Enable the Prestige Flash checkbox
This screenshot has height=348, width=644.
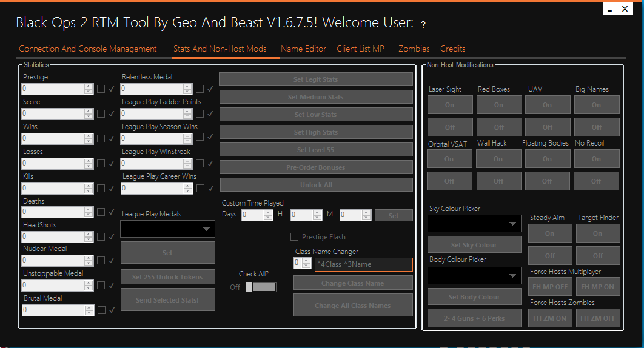(294, 236)
